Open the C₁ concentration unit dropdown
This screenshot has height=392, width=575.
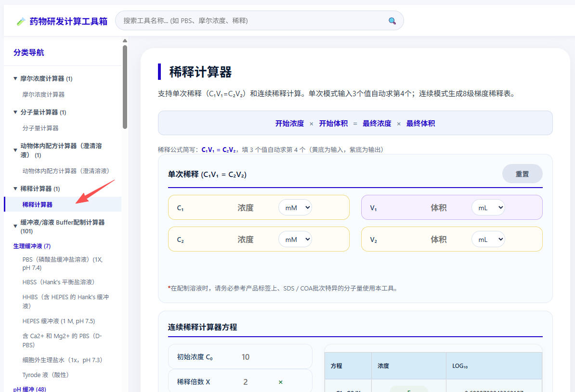pyautogui.click(x=295, y=208)
